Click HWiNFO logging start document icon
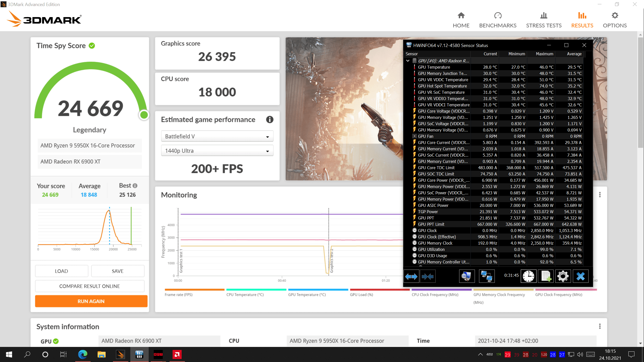644x362 pixels. [x=546, y=276]
